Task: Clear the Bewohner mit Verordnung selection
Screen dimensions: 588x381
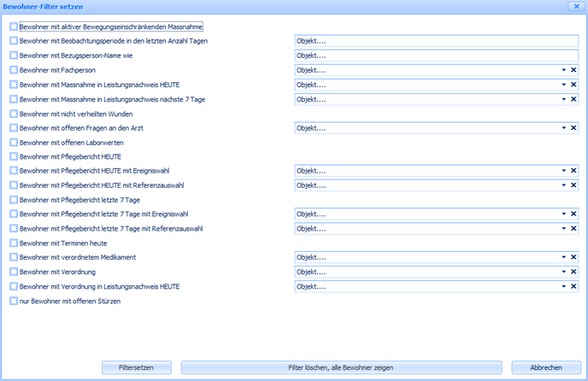Action: (x=573, y=272)
